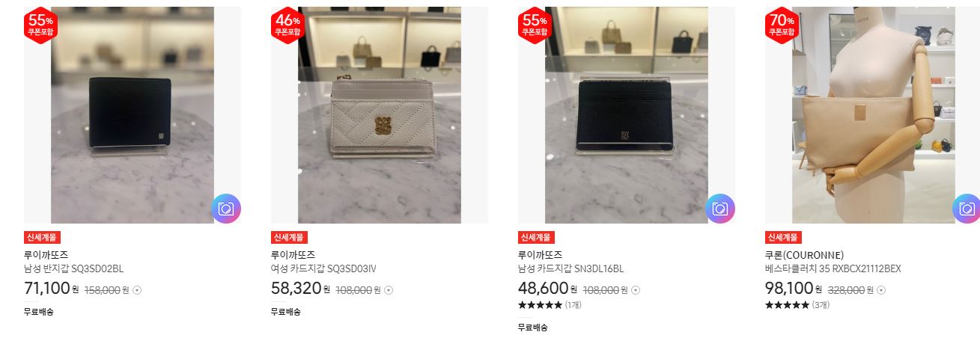The image size is (980, 338).
Task: Open 남성 카드지갑 SN3DL16BL product link
Action: 570,268
